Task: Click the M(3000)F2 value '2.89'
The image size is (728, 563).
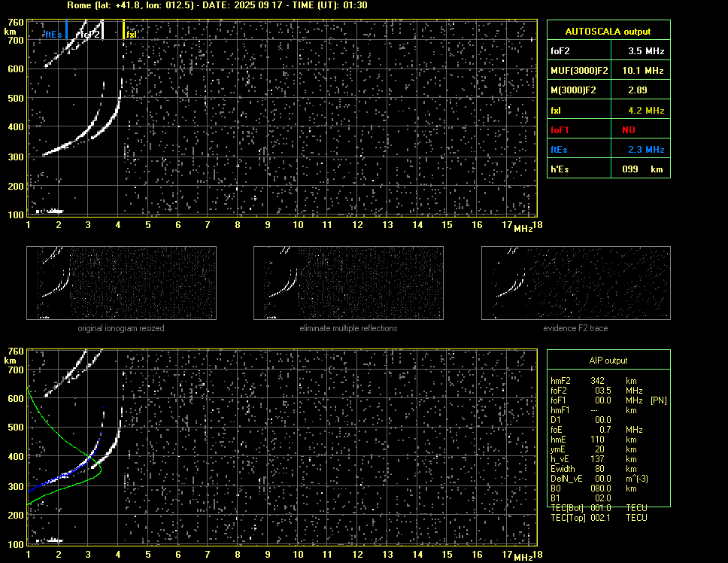Action: click(638, 90)
